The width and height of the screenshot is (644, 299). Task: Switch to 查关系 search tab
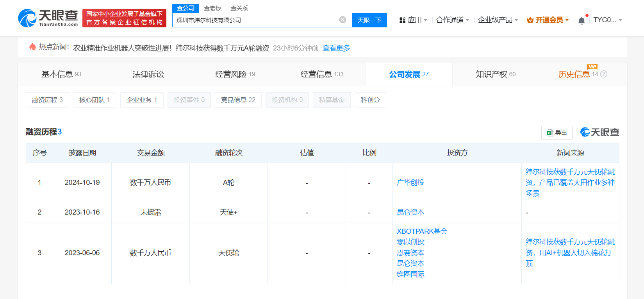pos(239,8)
